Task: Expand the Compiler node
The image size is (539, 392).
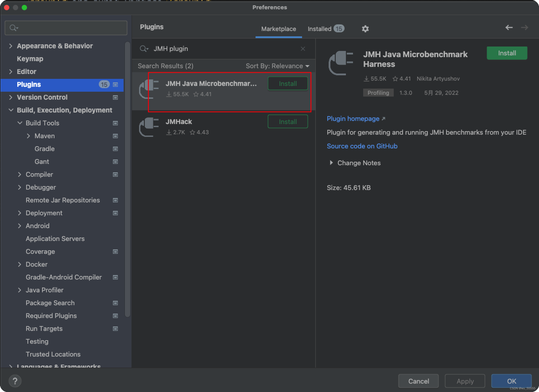Action: tap(20, 174)
